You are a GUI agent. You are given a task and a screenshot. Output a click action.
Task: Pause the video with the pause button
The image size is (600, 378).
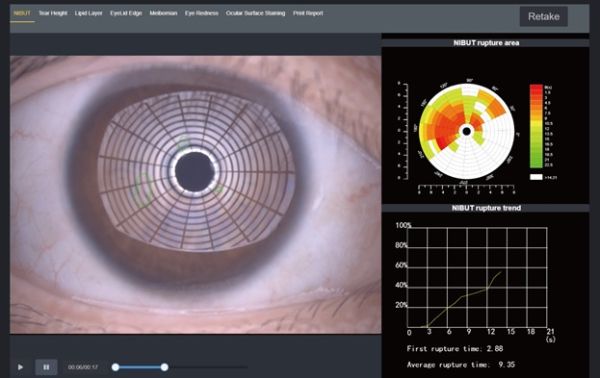tap(46, 367)
